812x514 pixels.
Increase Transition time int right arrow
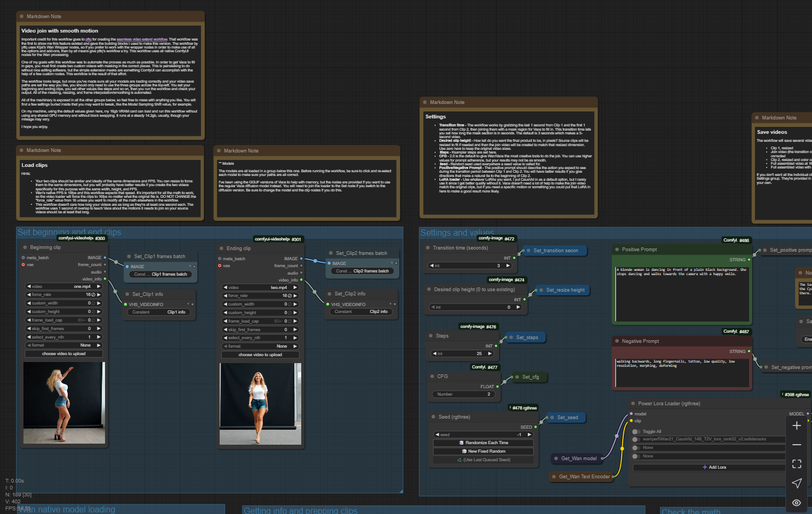[508, 266]
